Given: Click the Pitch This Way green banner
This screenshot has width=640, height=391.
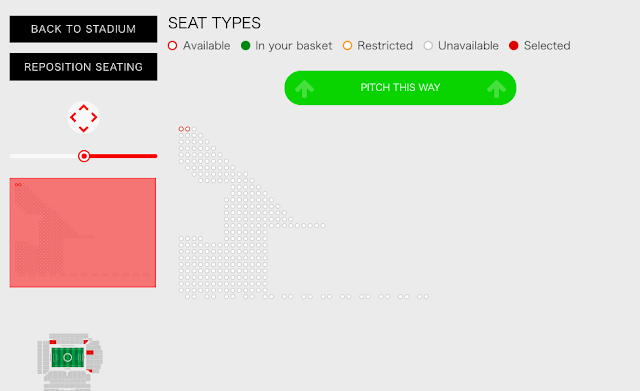Looking at the screenshot, I should pos(400,88).
